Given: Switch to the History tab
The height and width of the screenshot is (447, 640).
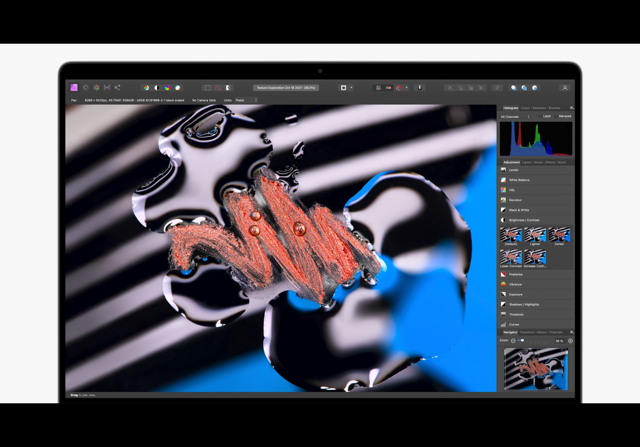Looking at the screenshot, I should 542,332.
